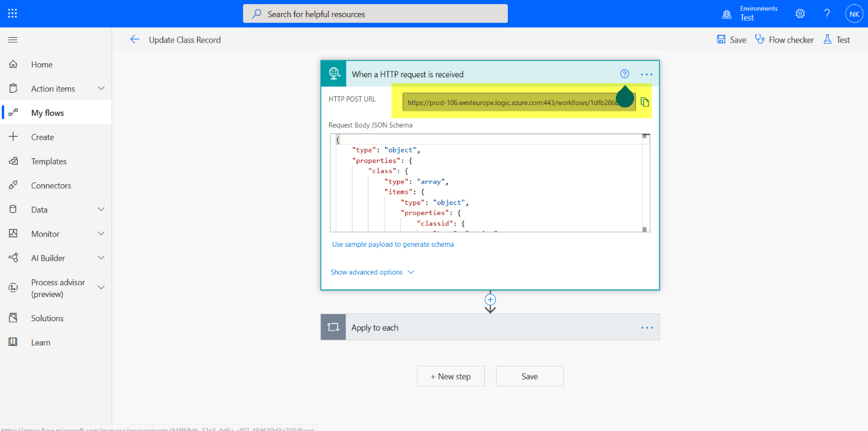This screenshot has height=431, width=868.
Task: Click the help icon on the trigger card
Action: pos(625,73)
